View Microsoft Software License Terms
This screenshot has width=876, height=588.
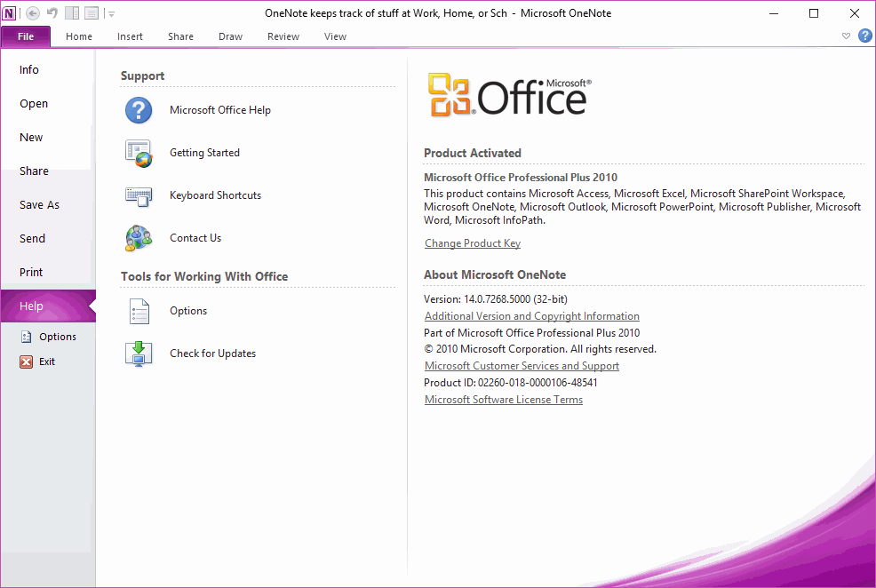[504, 399]
